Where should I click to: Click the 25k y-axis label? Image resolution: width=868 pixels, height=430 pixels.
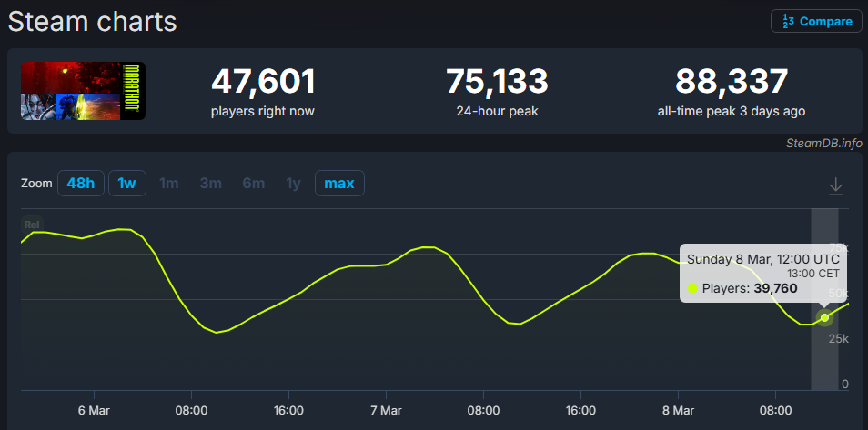(x=838, y=339)
